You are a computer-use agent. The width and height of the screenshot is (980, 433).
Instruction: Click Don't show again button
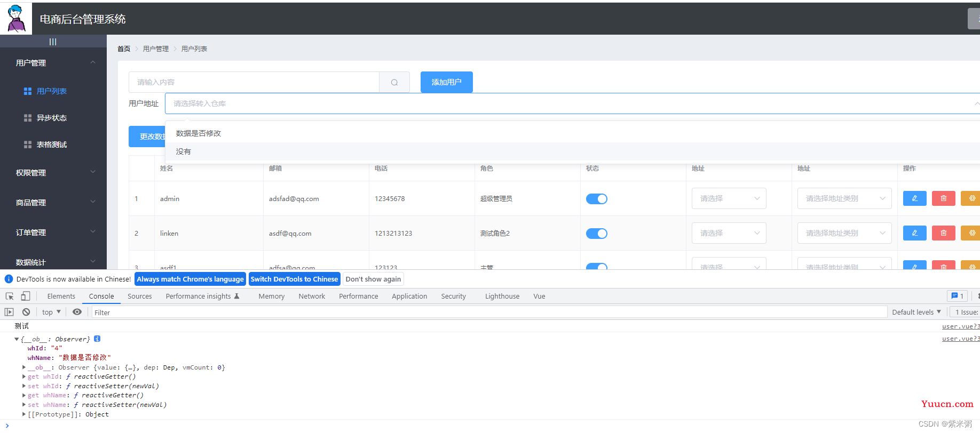tap(373, 279)
